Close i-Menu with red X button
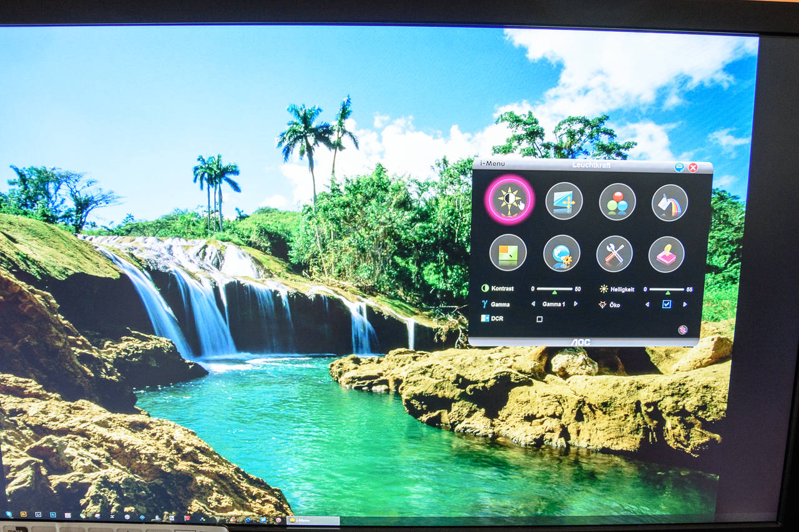This screenshot has width=799, height=532. (x=693, y=168)
